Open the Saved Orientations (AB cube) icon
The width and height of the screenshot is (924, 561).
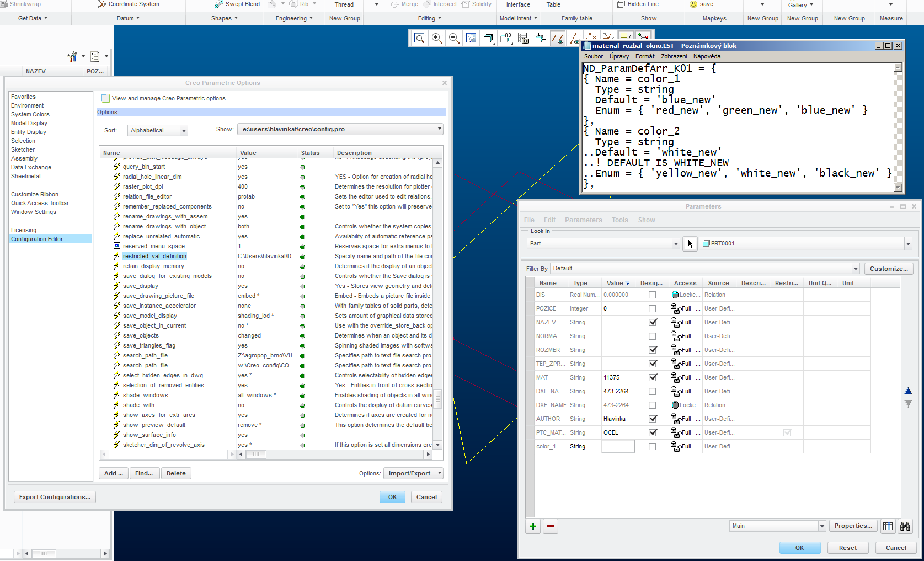click(x=506, y=38)
